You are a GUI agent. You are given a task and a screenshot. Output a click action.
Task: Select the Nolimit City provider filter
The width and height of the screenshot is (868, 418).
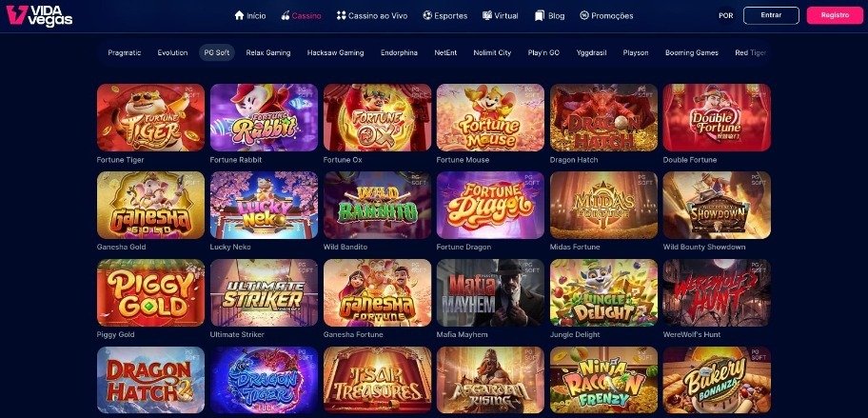pos(492,52)
